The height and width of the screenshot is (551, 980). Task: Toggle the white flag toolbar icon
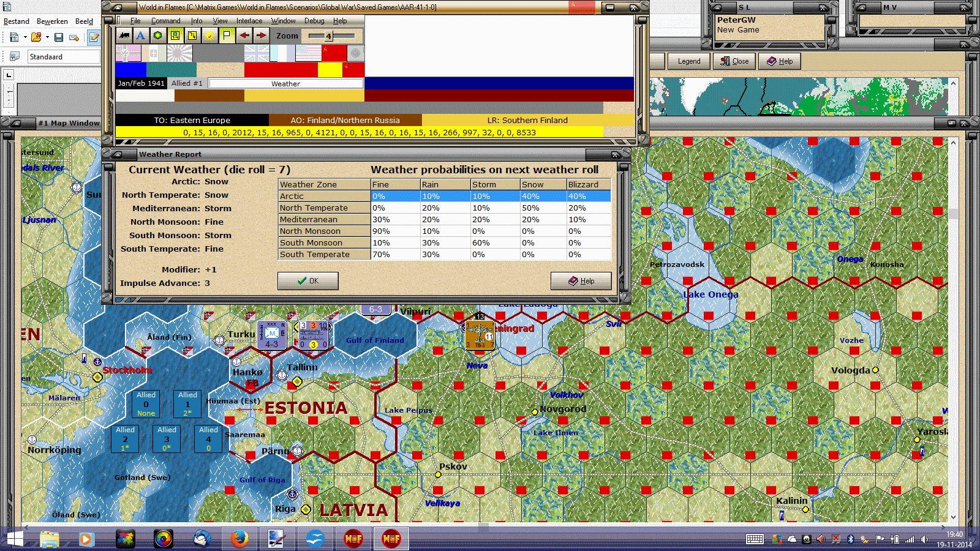coord(227,36)
